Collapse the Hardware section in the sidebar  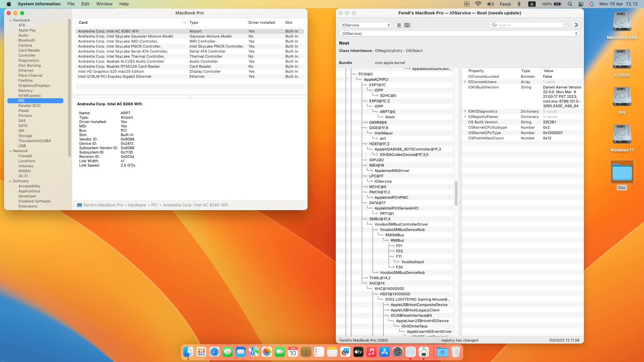point(10,20)
